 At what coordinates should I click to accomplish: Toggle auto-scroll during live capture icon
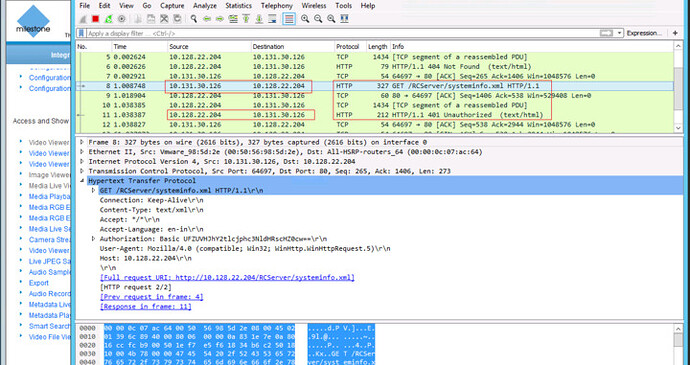pos(272,19)
